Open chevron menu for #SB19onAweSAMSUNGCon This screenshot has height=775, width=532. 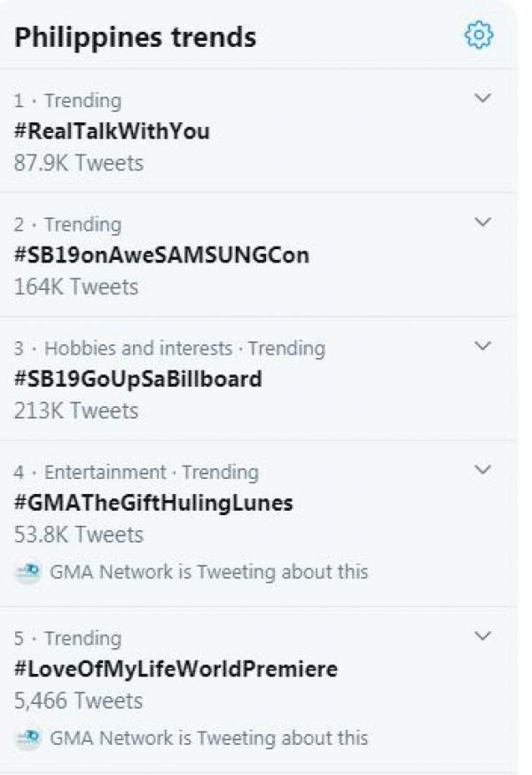click(x=482, y=222)
